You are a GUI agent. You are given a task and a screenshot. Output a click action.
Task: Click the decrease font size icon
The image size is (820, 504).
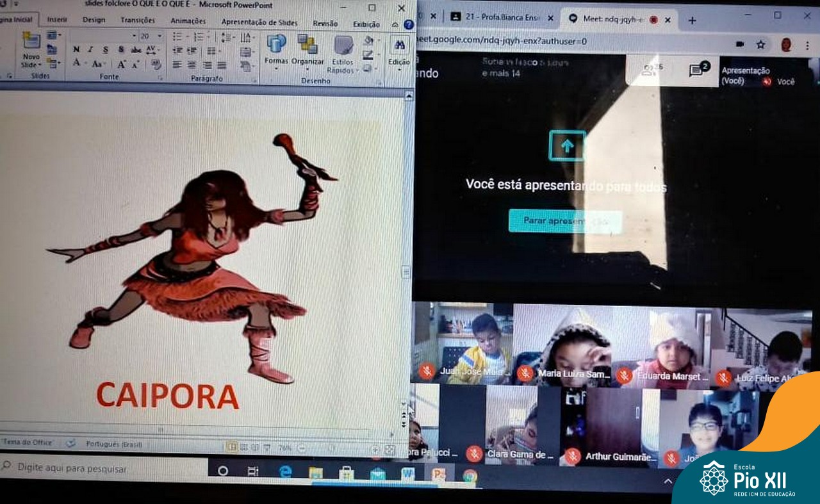(135, 64)
